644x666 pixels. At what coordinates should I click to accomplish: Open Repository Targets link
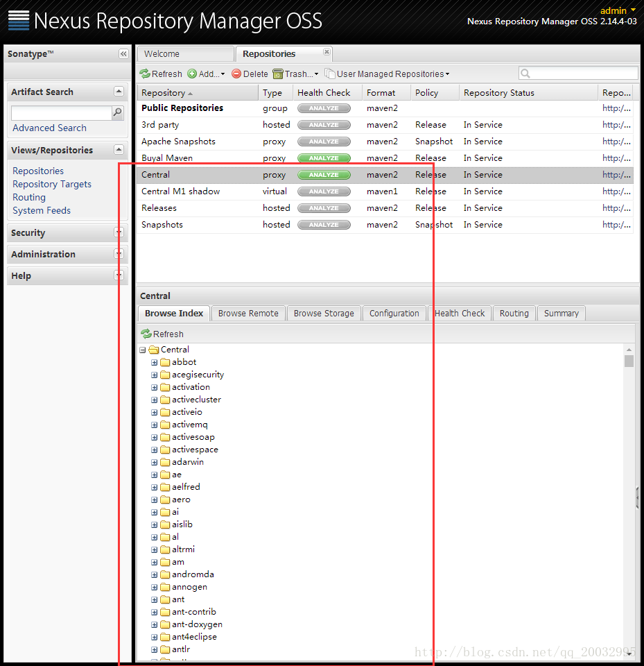click(x=52, y=184)
